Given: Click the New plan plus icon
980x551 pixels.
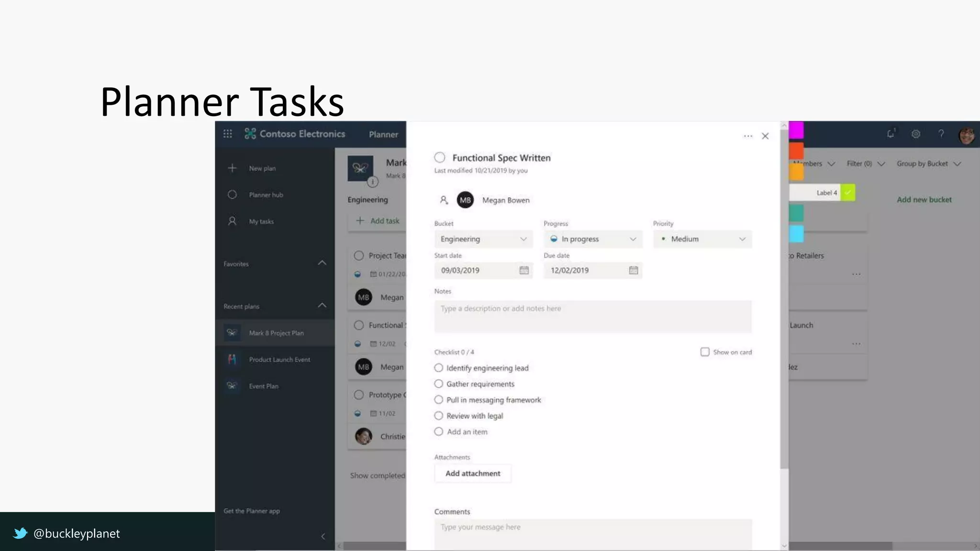Looking at the screenshot, I should tap(232, 168).
